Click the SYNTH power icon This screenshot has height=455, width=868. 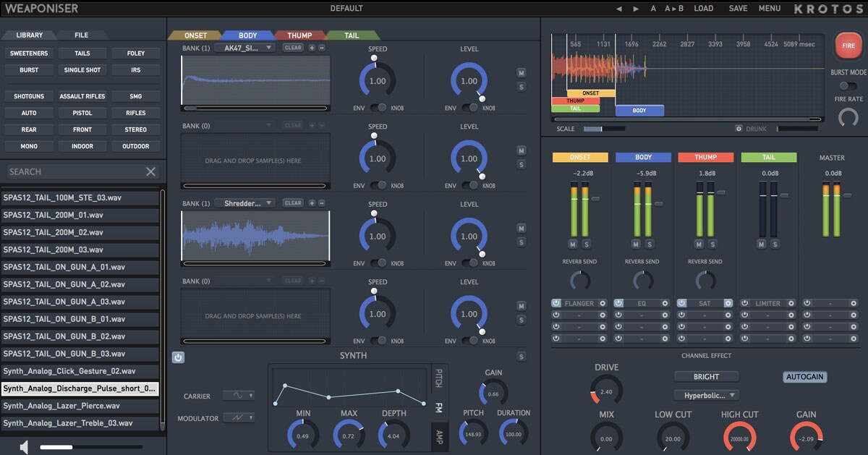pos(178,357)
